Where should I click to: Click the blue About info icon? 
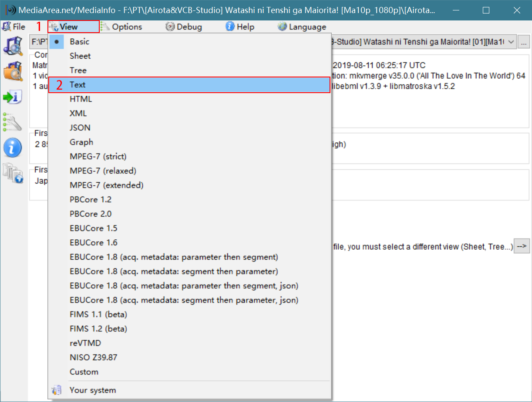coord(13,148)
